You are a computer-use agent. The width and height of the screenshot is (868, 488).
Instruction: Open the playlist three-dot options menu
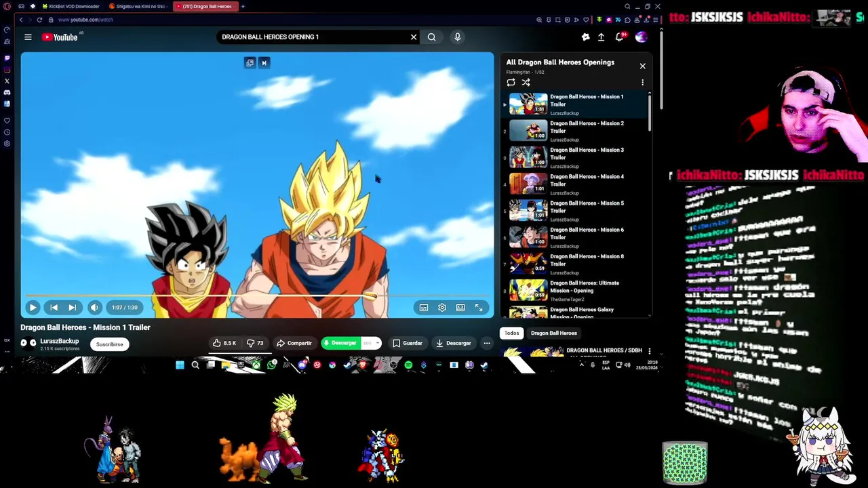coord(643,83)
